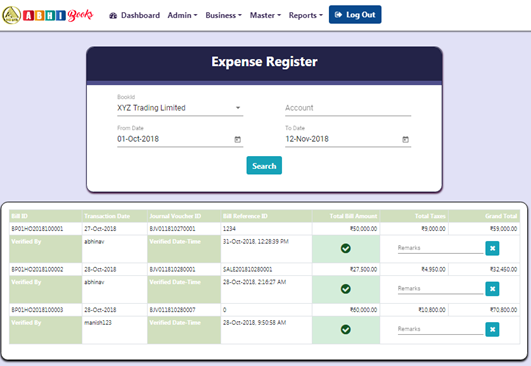Select Bill ID BP01HO2018100003 cell

(x=46, y=310)
